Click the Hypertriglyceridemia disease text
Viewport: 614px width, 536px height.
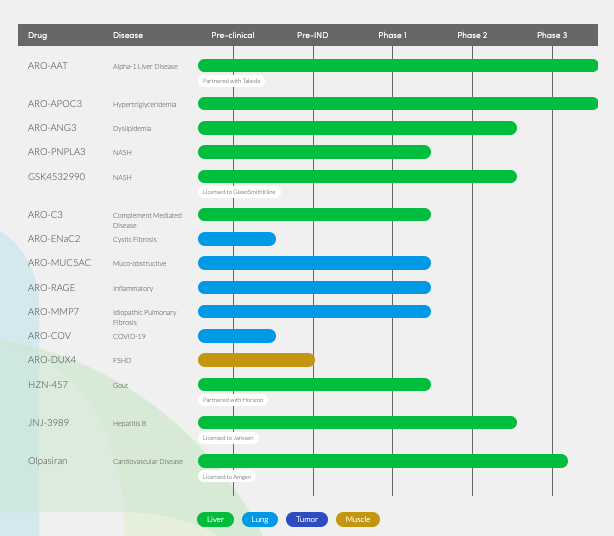pos(144,105)
